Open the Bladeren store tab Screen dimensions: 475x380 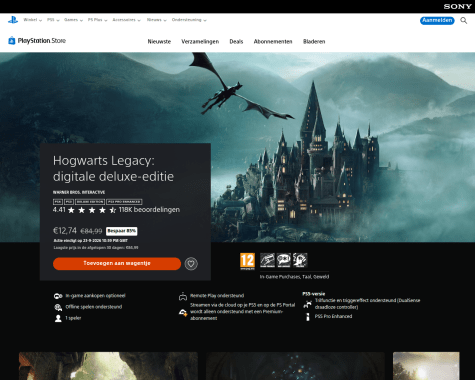pyautogui.click(x=314, y=42)
